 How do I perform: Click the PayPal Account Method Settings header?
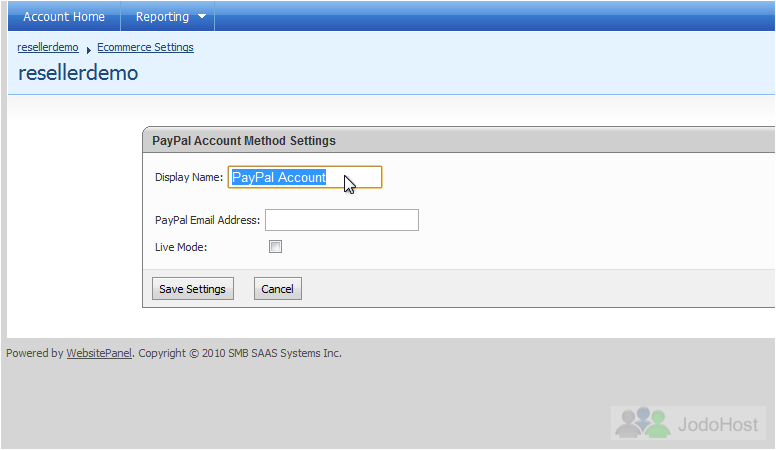point(243,141)
